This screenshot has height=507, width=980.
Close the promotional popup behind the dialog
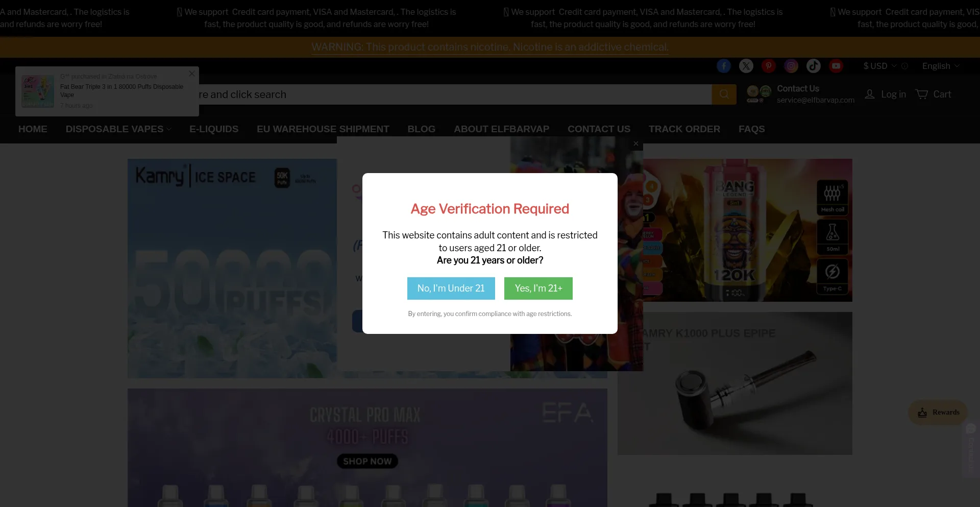(x=635, y=144)
